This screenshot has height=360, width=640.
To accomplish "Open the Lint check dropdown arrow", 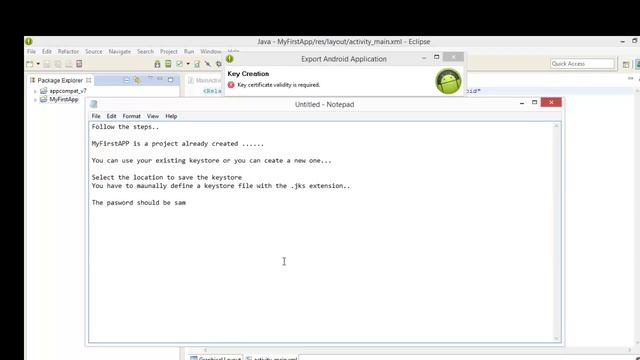I will (x=188, y=64).
